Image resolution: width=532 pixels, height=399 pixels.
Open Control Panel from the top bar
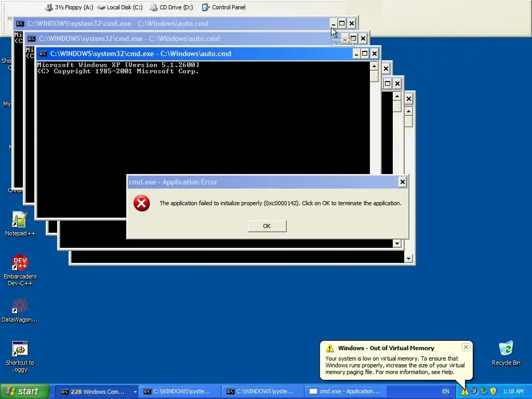(223, 7)
